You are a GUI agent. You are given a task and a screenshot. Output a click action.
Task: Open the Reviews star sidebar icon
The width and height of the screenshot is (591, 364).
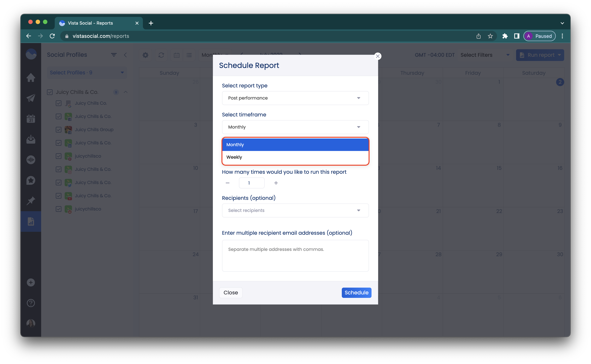tap(31, 180)
